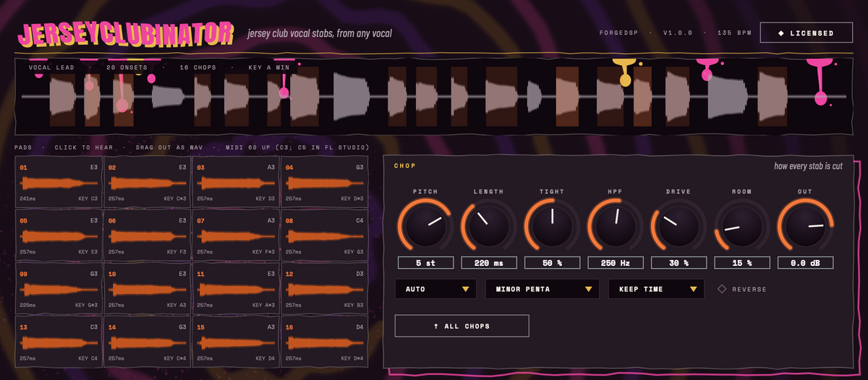Click the 5 st pitch value field
The height and width of the screenshot is (380, 868).
(x=425, y=263)
